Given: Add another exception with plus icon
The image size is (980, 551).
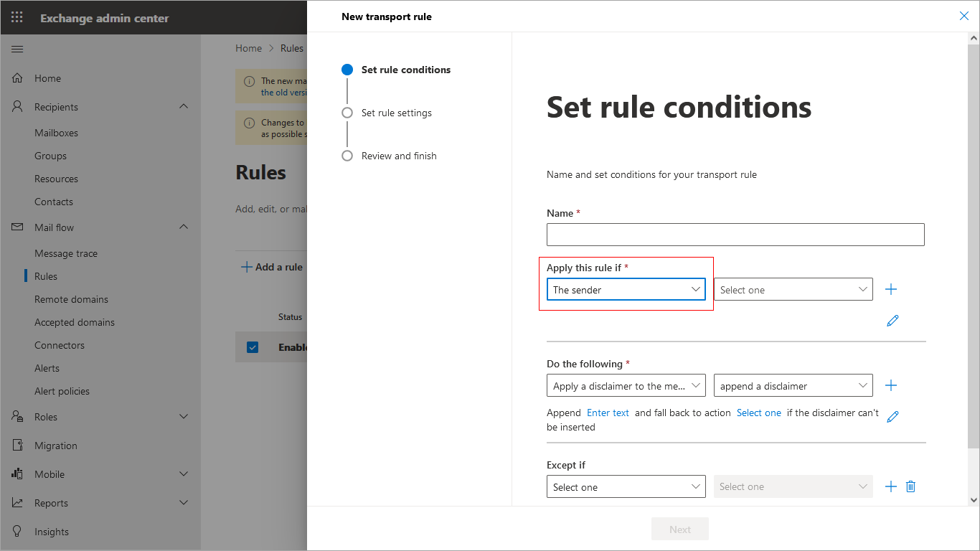Looking at the screenshot, I should pos(891,486).
